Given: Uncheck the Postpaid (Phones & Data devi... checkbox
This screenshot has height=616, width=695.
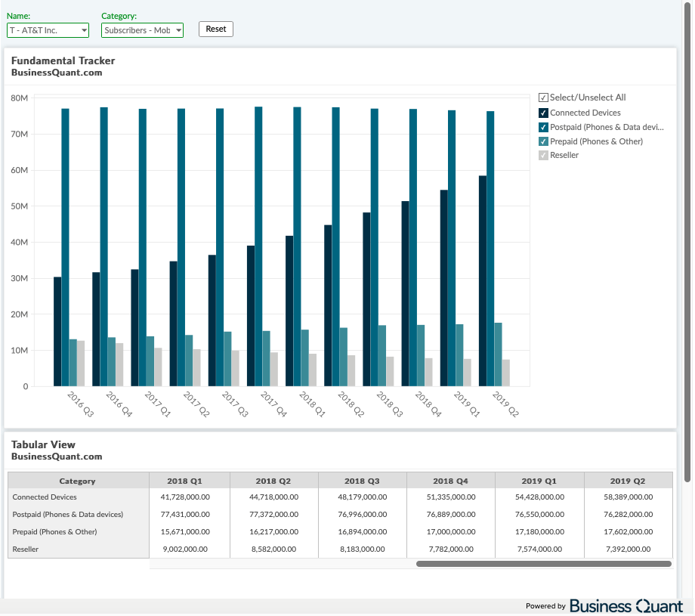Looking at the screenshot, I should pos(543,127).
